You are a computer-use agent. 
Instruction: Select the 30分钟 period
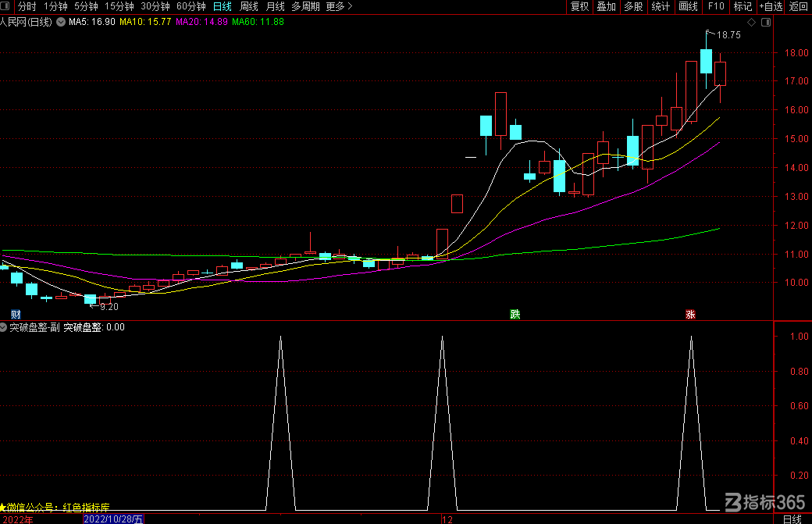(x=155, y=6)
